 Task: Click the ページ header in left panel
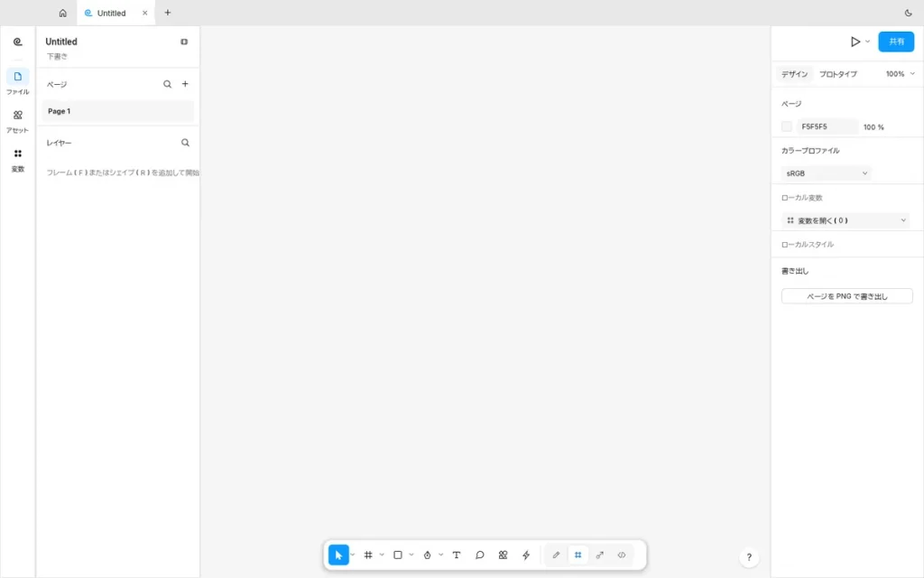57,84
